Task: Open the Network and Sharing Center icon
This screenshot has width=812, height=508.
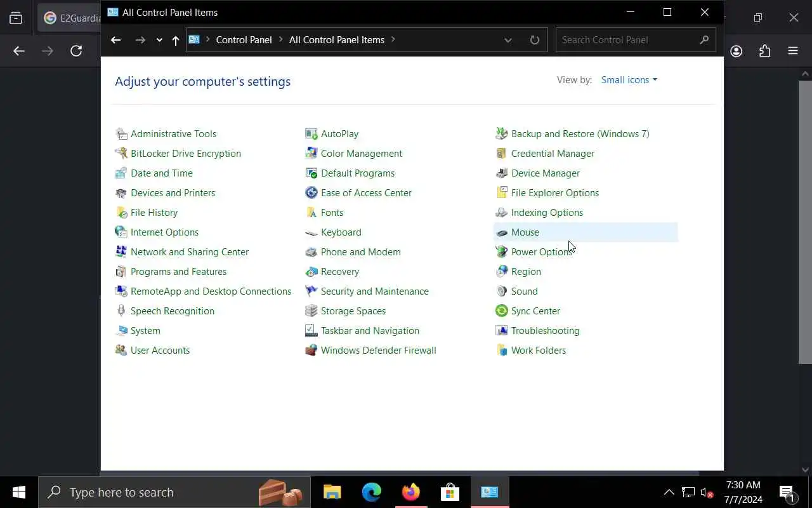Action: 121,252
